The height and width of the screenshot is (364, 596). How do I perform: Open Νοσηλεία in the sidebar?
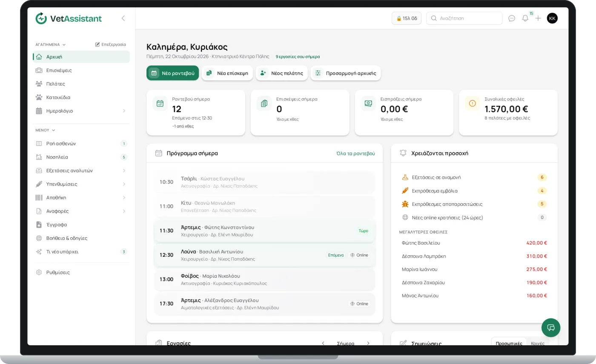coord(81,157)
